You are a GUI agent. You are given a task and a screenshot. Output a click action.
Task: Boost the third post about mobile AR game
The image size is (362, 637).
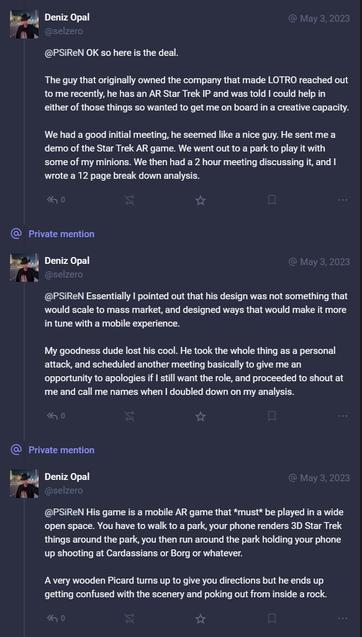130,618
